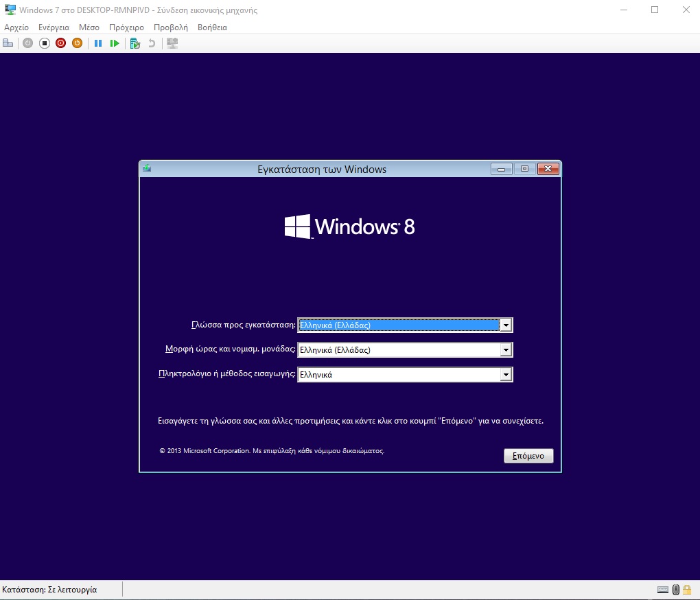The width and height of the screenshot is (700, 600).
Task: Click the Windows 8 logo
Action: click(349, 227)
